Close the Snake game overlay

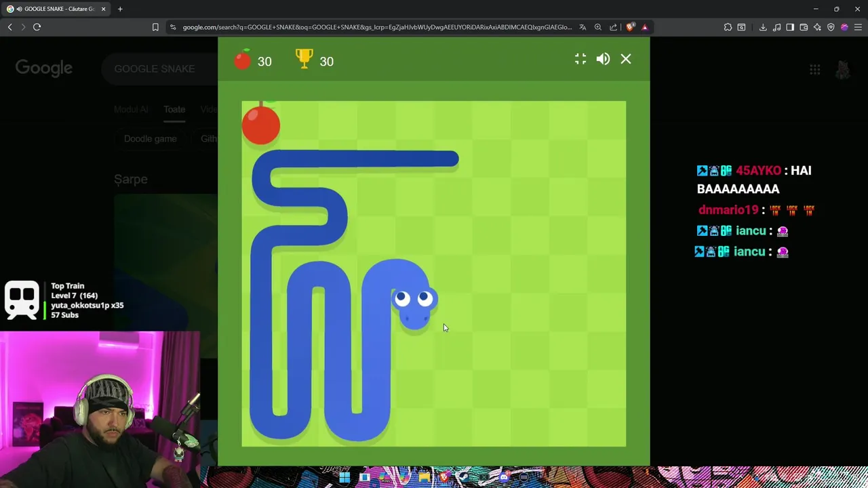point(626,59)
